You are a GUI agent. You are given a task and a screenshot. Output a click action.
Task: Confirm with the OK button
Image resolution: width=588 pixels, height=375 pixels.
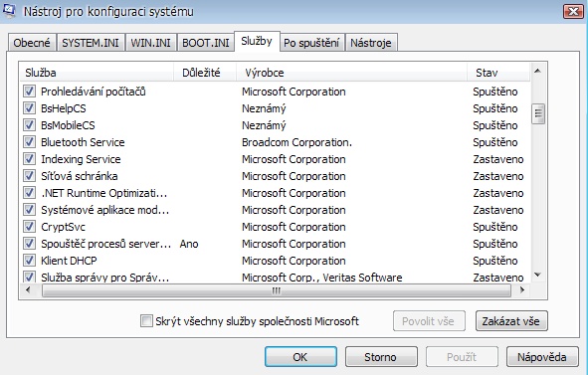(x=300, y=357)
